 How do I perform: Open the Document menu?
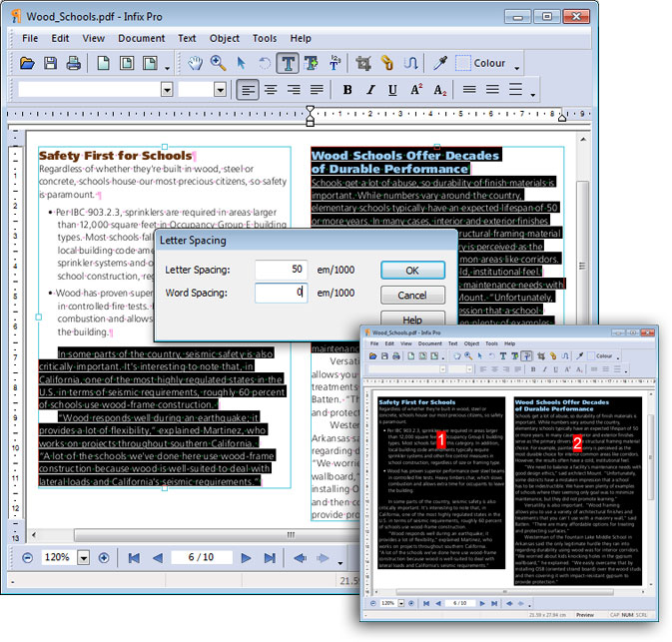coord(141,38)
